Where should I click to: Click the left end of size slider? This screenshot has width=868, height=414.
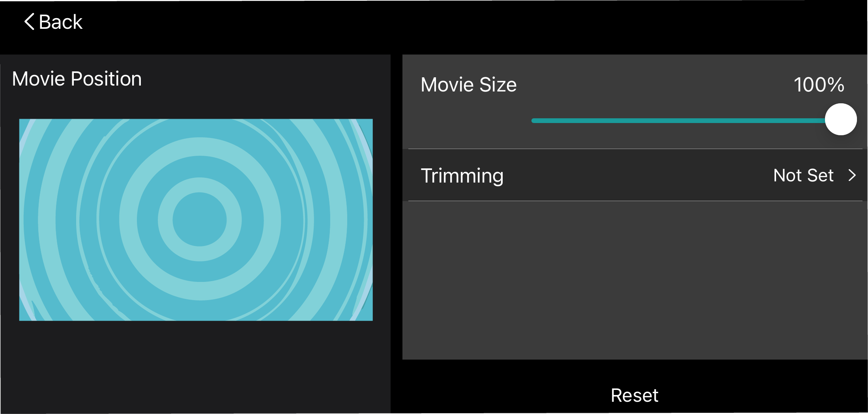(x=534, y=121)
